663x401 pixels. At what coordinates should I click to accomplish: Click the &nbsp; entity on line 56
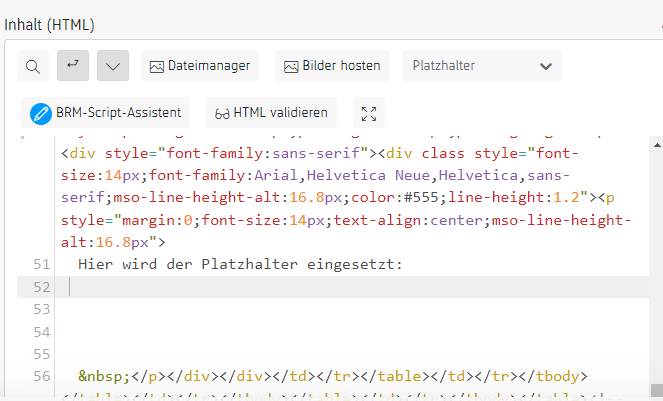104,377
